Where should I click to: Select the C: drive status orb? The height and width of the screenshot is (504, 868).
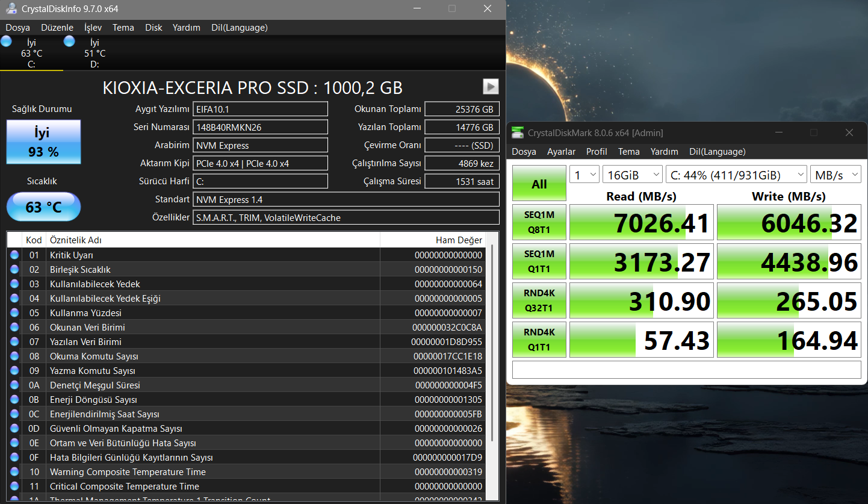[x=6, y=41]
